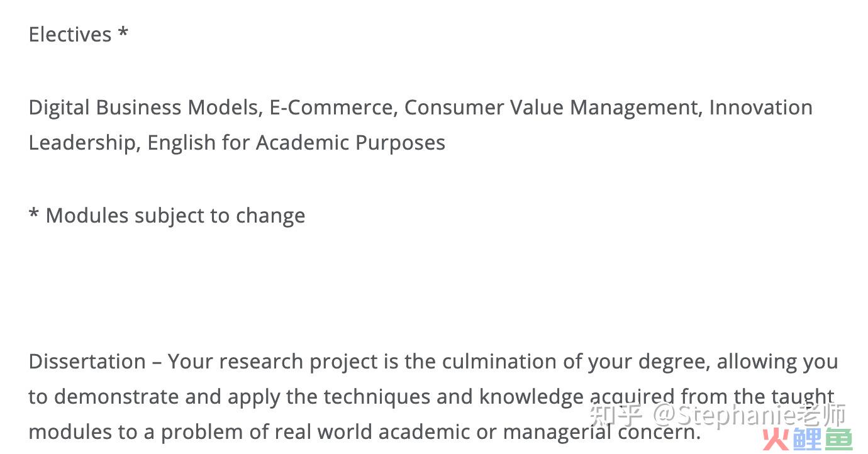Screen dimensions: 868x454
Task: Click the blue carp character in logo
Action: click(807, 440)
